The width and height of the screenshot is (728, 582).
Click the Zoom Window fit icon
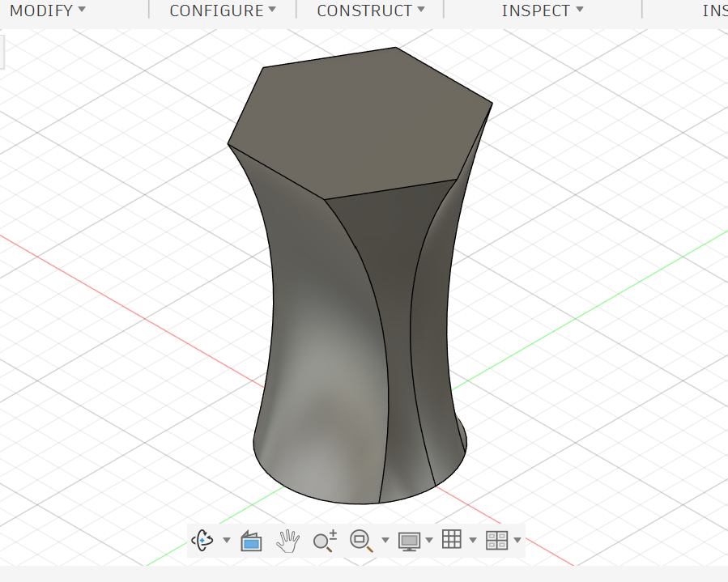click(361, 541)
